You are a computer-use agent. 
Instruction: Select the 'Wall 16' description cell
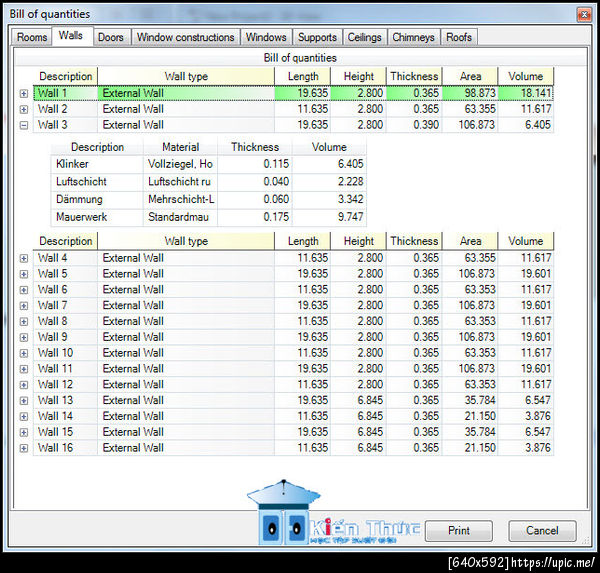click(65, 448)
